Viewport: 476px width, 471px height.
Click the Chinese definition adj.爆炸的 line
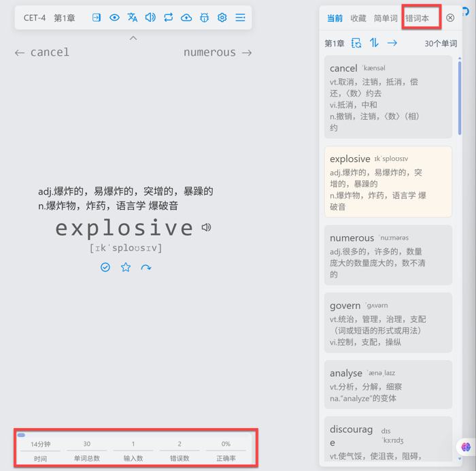[125, 191]
